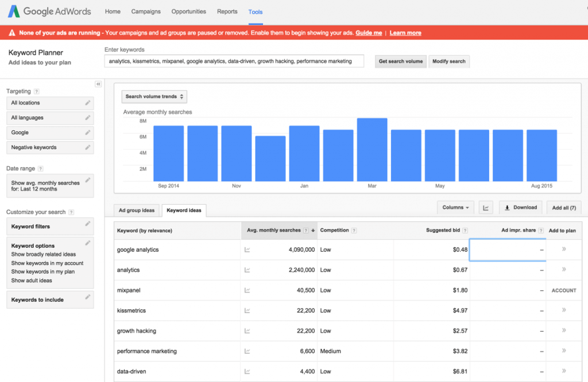This screenshot has height=382, width=588.
Task: Select the $4.97 suggested bid cell
Action: pos(431,310)
